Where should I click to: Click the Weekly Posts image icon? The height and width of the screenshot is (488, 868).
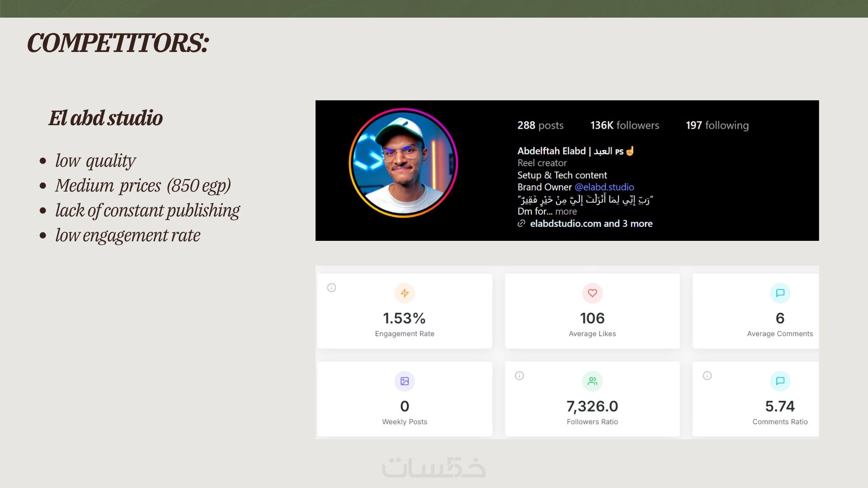pyautogui.click(x=405, y=381)
